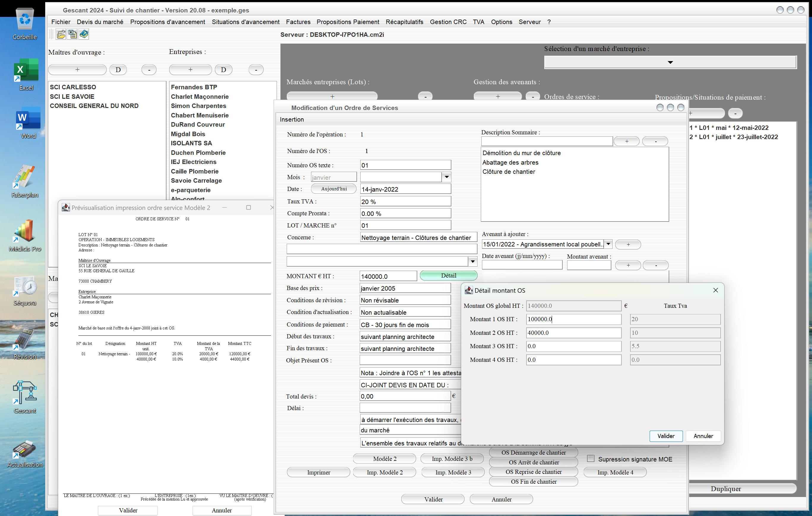This screenshot has height=516, width=812.
Task: Open the Word desktop shortcut
Action: point(28,123)
